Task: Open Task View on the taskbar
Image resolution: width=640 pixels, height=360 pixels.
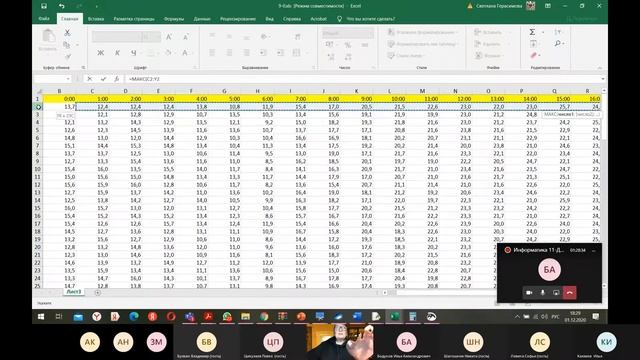Action: (x=59, y=316)
